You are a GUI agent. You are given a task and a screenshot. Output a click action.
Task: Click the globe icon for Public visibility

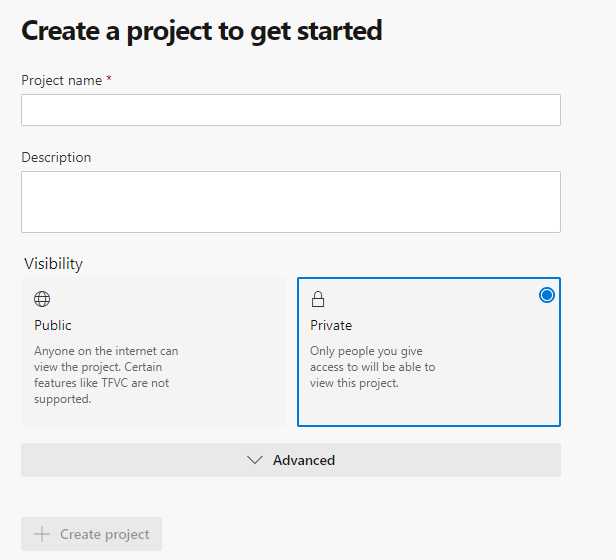[42, 299]
